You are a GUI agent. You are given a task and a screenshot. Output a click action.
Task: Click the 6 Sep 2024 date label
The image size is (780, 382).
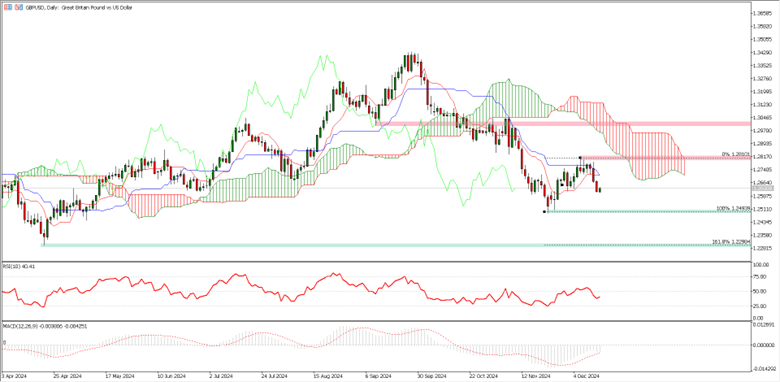tap(379, 376)
